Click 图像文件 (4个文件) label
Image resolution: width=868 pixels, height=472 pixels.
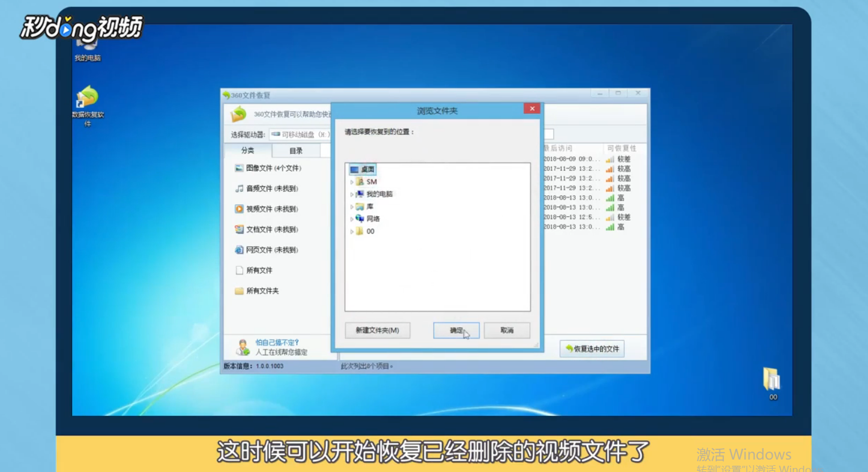[274, 168]
